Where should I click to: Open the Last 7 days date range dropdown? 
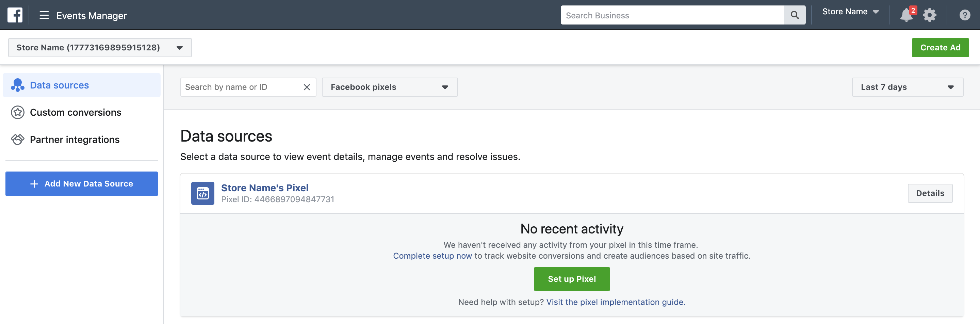click(x=907, y=87)
